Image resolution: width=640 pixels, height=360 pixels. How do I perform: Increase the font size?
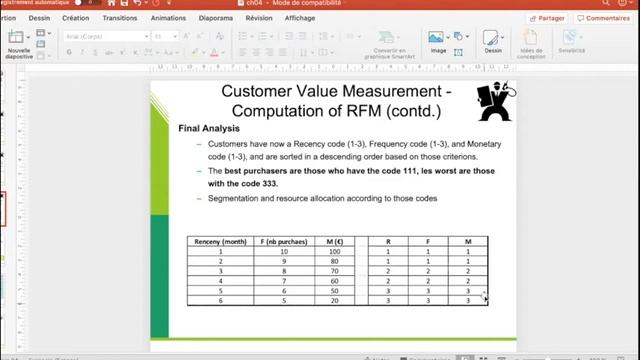[x=187, y=36]
